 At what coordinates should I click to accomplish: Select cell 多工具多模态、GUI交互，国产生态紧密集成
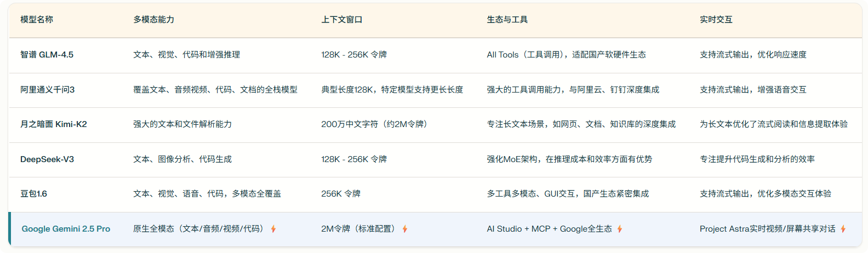click(568, 194)
